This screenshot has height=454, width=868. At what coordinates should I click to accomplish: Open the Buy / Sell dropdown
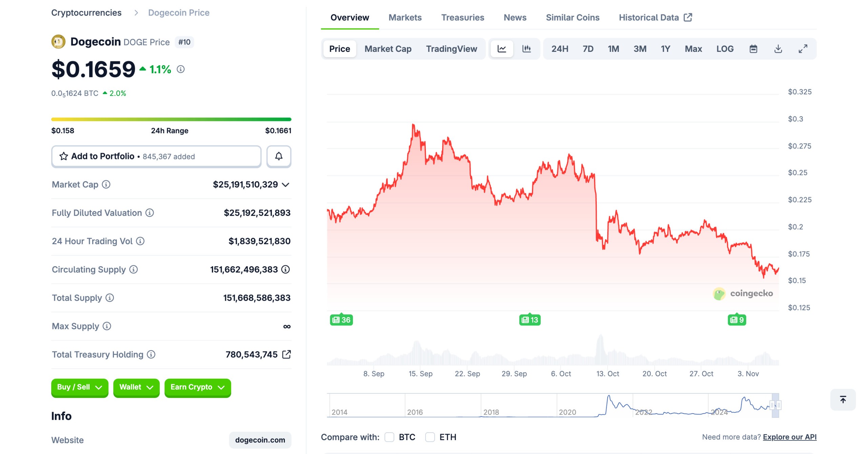pos(79,388)
